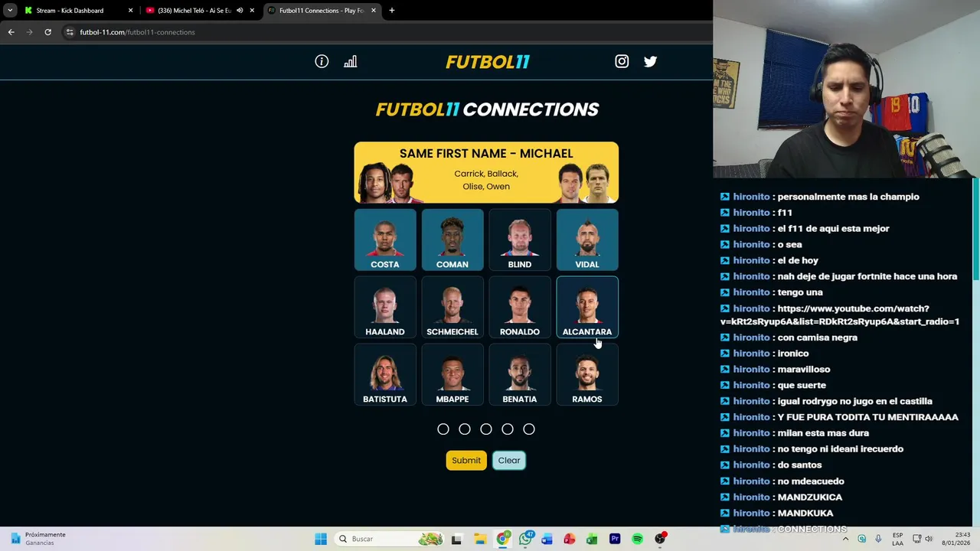
Task: Mute the YouTube tab audio icon
Action: [x=240, y=11]
